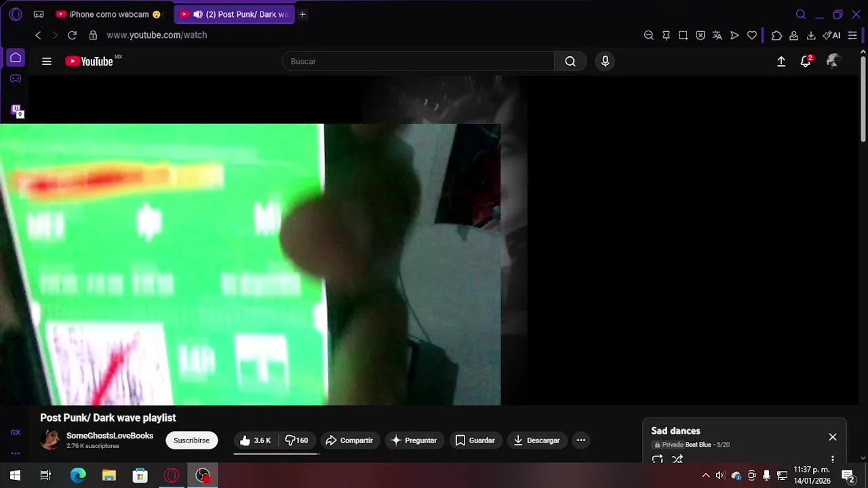Click the Compartir share button

point(350,441)
